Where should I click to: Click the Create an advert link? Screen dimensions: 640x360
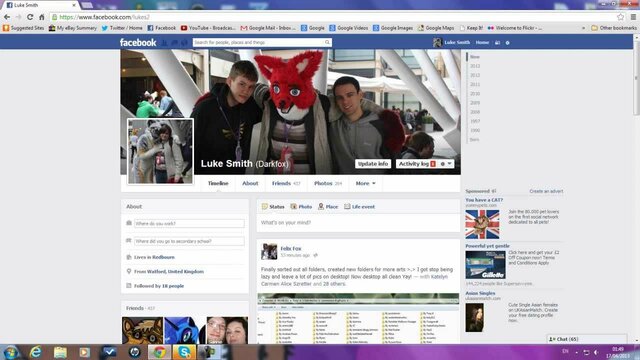click(x=546, y=191)
